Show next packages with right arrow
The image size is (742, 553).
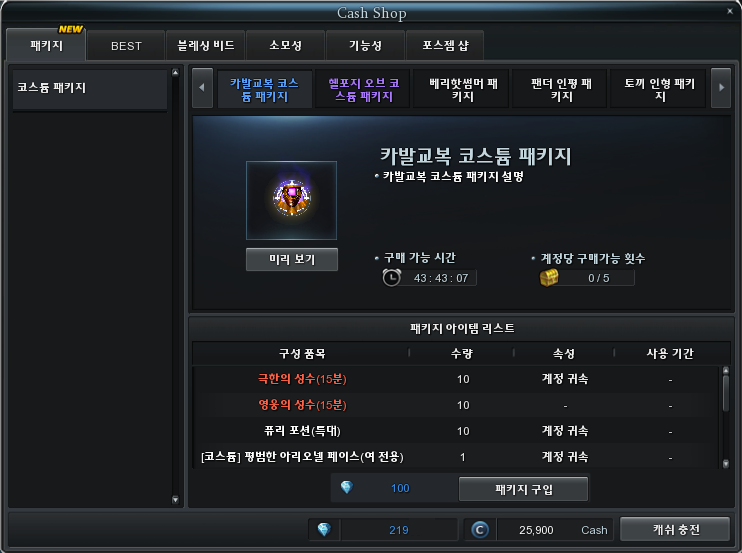pos(721,88)
